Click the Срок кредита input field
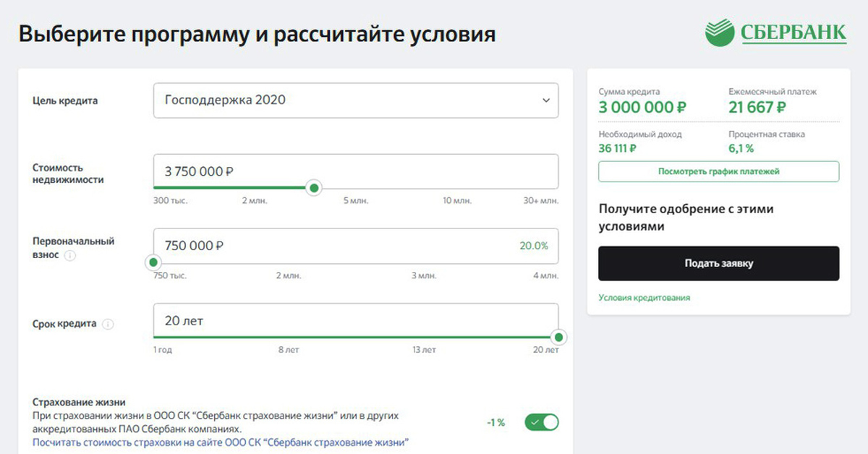Viewport: 868px width, 454px height. [x=355, y=320]
